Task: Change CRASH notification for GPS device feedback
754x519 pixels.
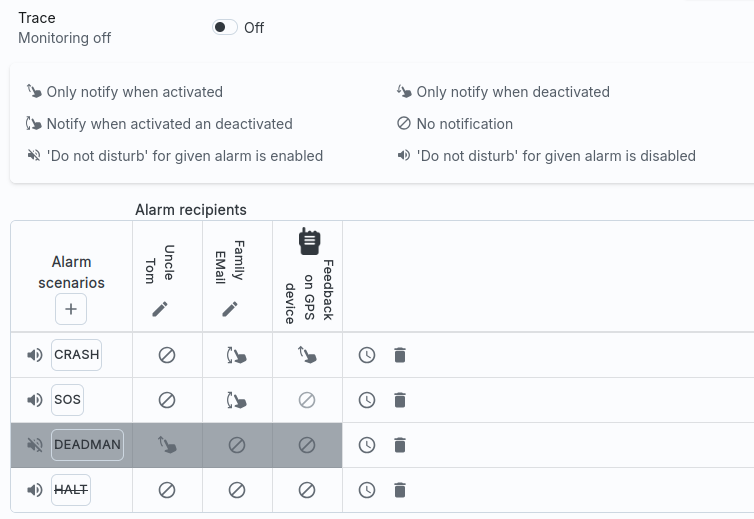Action: coord(307,355)
